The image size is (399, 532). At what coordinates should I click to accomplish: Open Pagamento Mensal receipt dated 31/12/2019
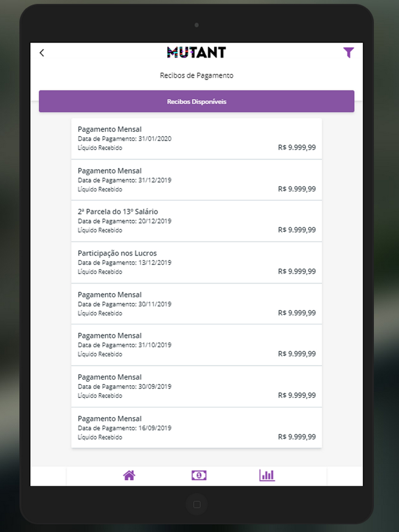(x=196, y=180)
